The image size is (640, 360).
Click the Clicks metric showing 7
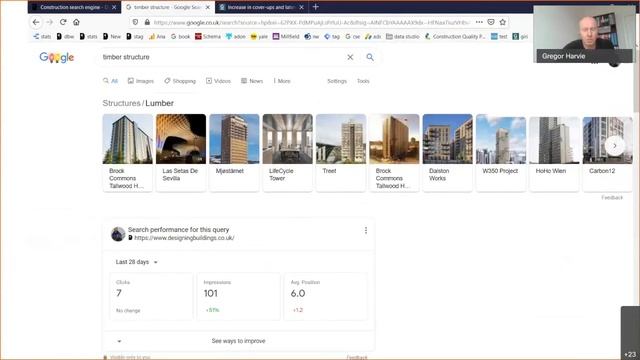[151, 296]
